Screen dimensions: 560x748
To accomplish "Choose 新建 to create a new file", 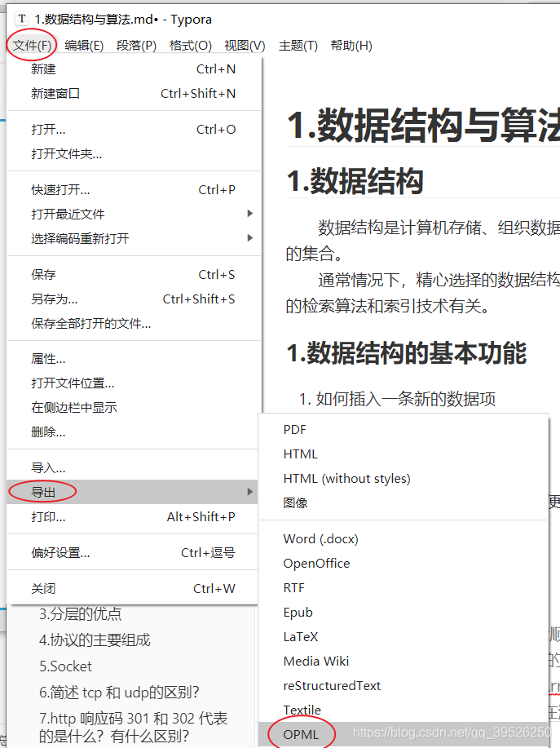I will [134, 69].
